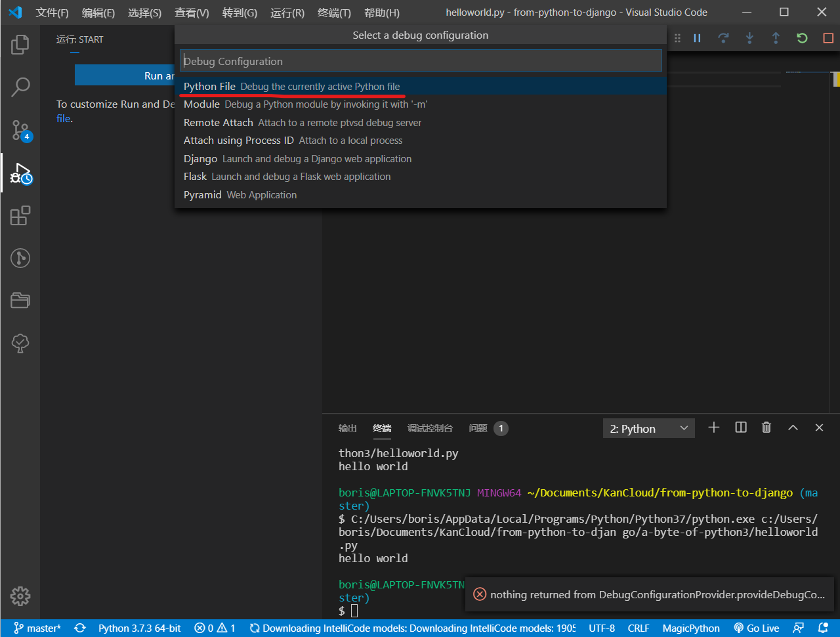Split the terminal panel
The image size is (840, 637).
pyautogui.click(x=741, y=428)
